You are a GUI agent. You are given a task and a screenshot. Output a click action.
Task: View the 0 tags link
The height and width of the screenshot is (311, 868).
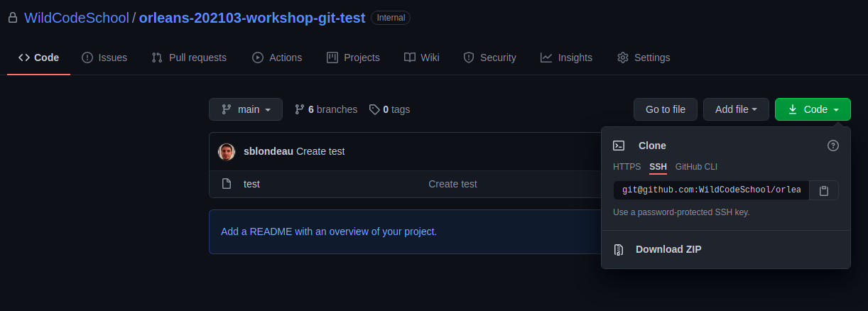(389, 109)
